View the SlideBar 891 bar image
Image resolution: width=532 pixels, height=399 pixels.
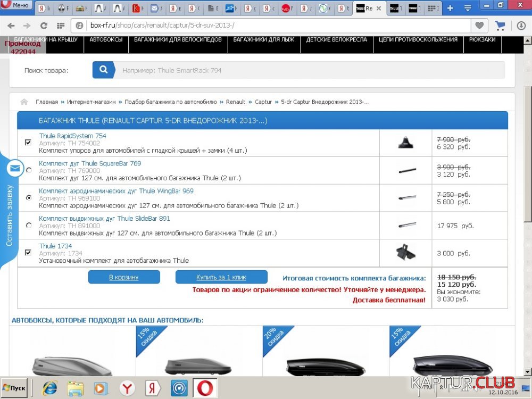[407, 225]
